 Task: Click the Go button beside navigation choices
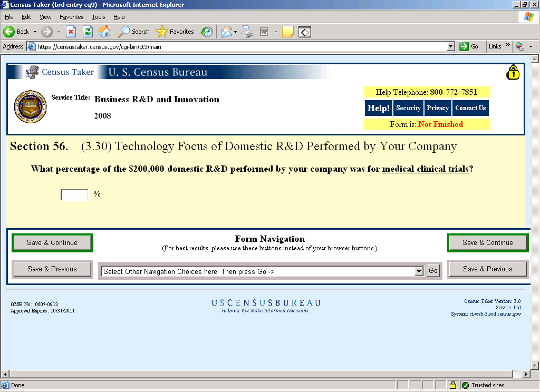coord(433,271)
